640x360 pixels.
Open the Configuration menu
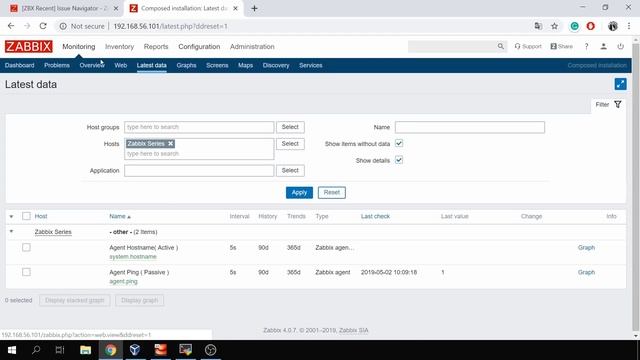pos(199,47)
